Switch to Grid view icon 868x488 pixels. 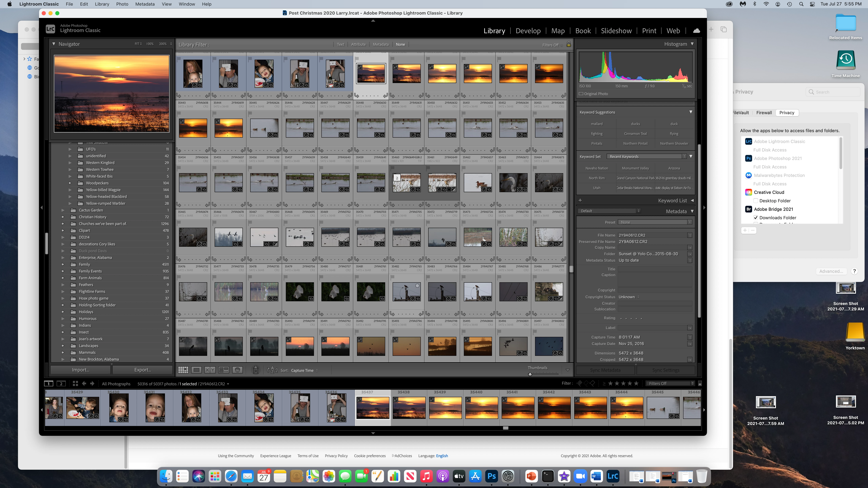[183, 370]
